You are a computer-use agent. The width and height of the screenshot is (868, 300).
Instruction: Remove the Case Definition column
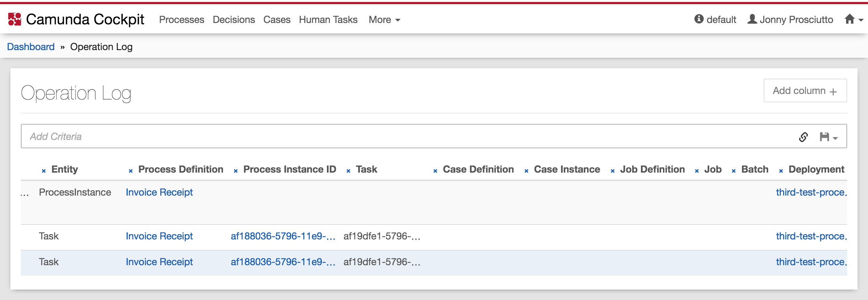click(x=435, y=171)
